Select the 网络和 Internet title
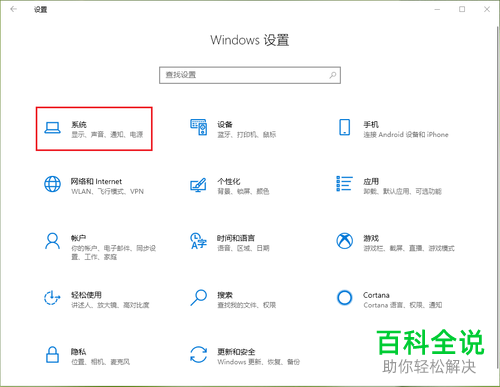 (96, 181)
